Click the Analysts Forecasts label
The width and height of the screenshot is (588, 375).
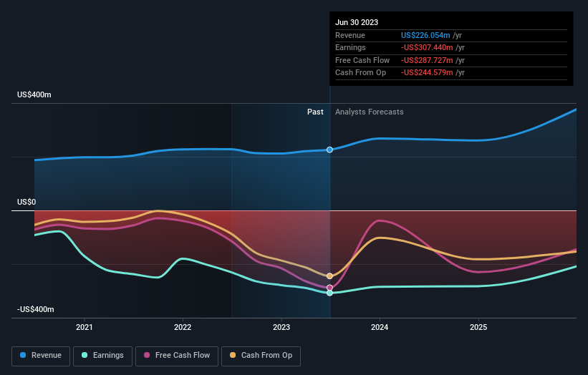pyautogui.click(x=370, y=112)
